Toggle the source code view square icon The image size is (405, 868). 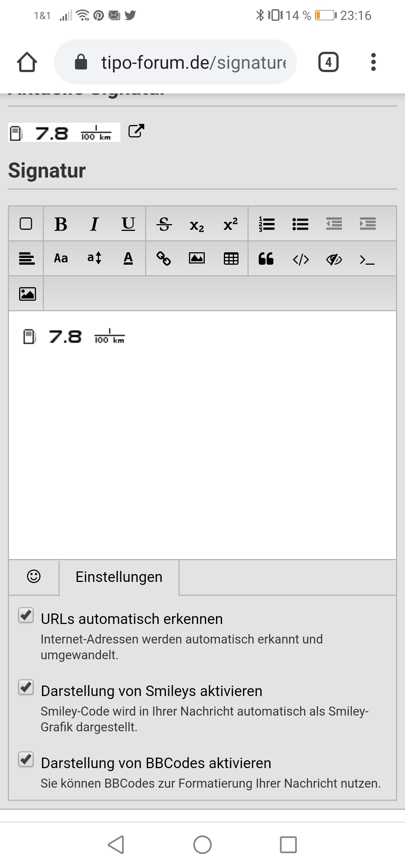click(x=26, y=224)
